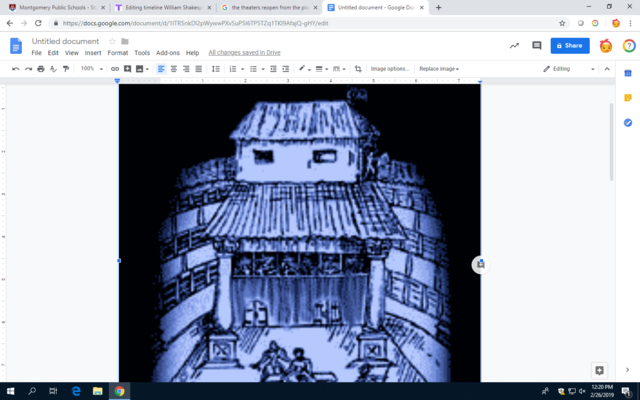The image size is (640, 400).
Task: Open the numbered list dropdown arrow
Action: pyautogui.click(x=242, y=69)
